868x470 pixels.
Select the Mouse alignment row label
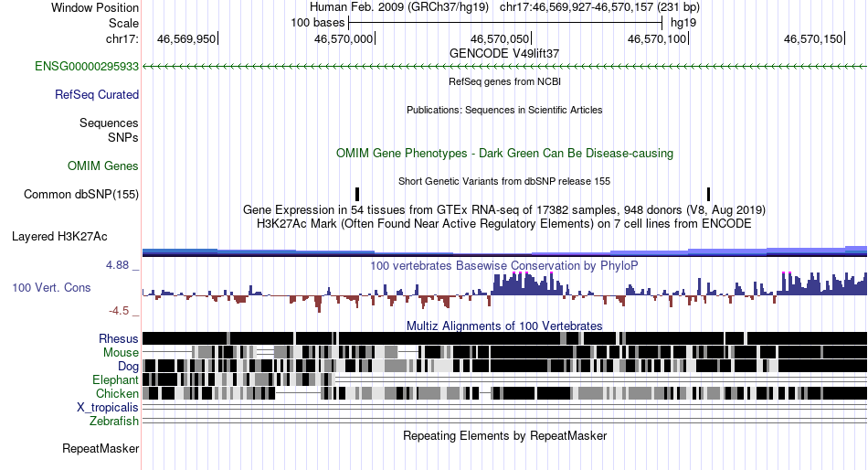pyautogui.click(x=121, y=353)
